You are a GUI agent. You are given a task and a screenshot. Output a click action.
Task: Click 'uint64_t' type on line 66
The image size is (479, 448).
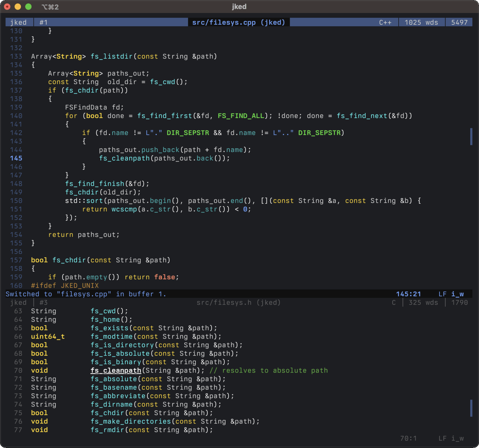48,337
